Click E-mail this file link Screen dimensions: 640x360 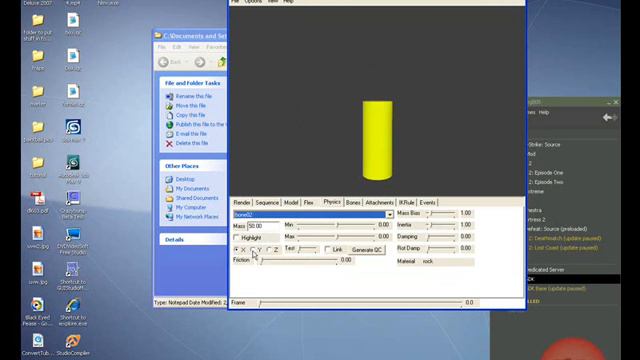(x=191, y=134)
